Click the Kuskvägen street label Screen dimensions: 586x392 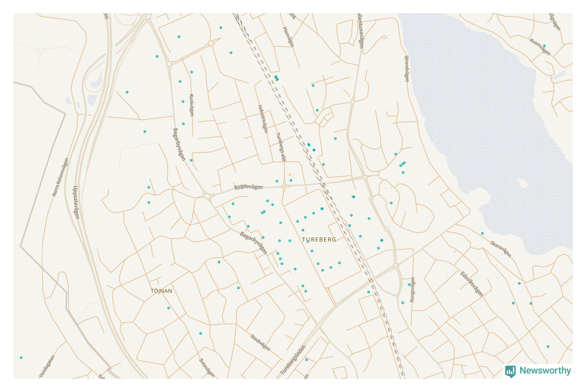[x=192, y=105]
